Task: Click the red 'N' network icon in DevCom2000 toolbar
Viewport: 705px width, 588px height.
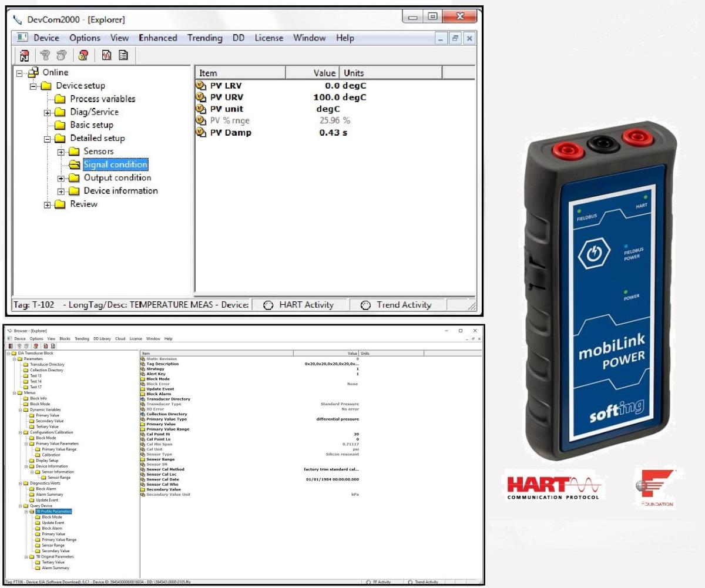Action: [24, 55]
